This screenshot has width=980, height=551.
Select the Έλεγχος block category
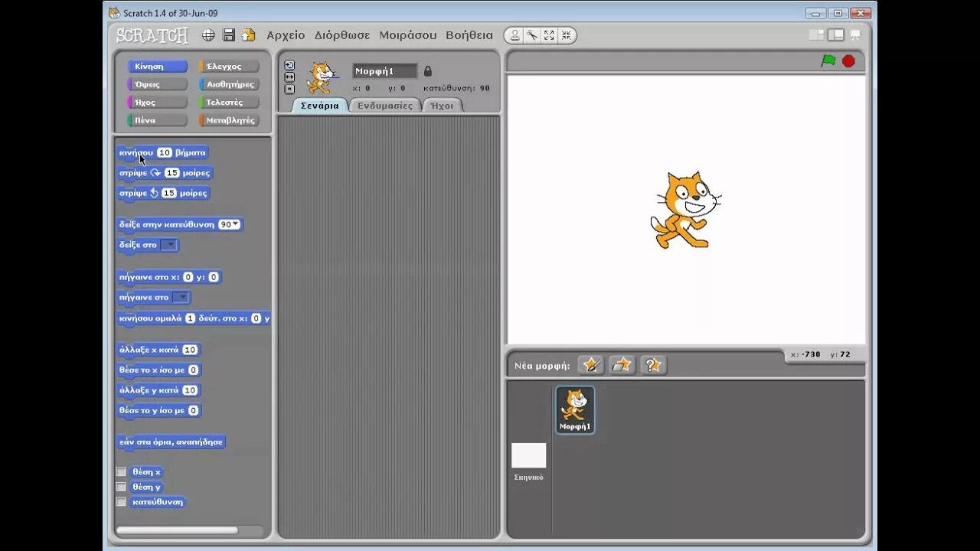pyautogui.click(x=230, y=67)
